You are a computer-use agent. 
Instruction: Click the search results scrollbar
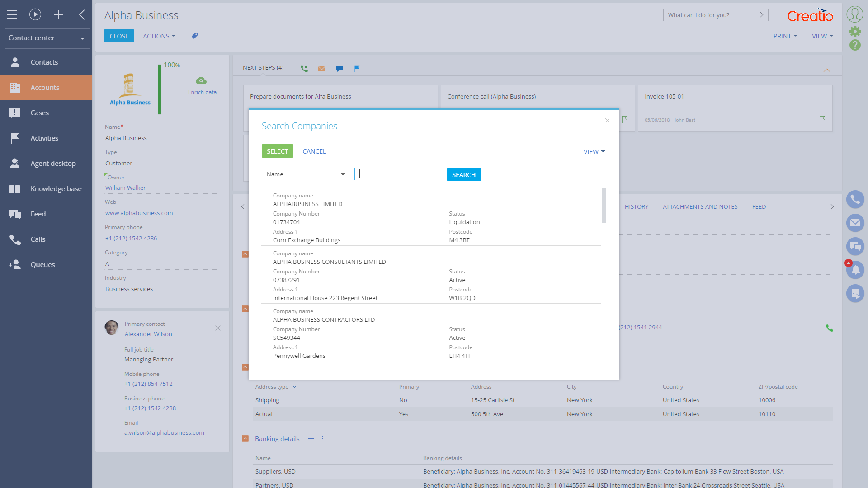pyautogui.click(x=604, y=206)
